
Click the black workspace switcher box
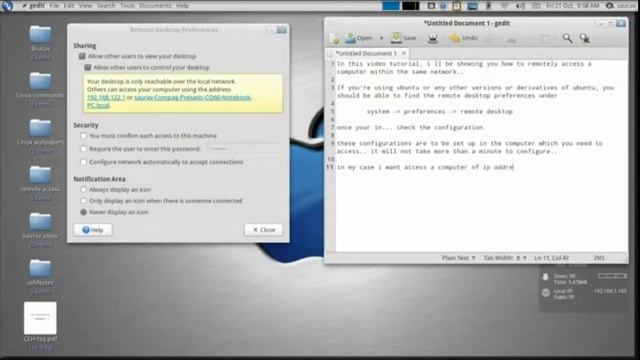pyautogui.click(x=411, y=6)
